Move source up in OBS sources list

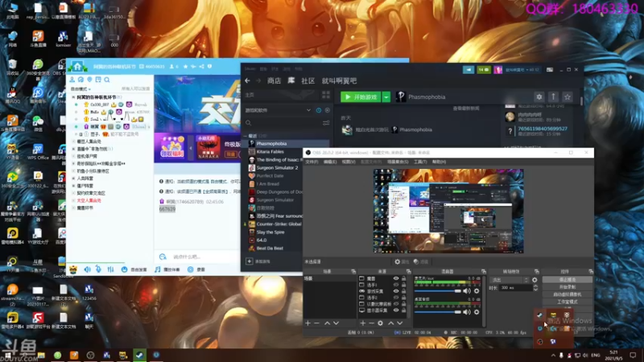point(390,323)
